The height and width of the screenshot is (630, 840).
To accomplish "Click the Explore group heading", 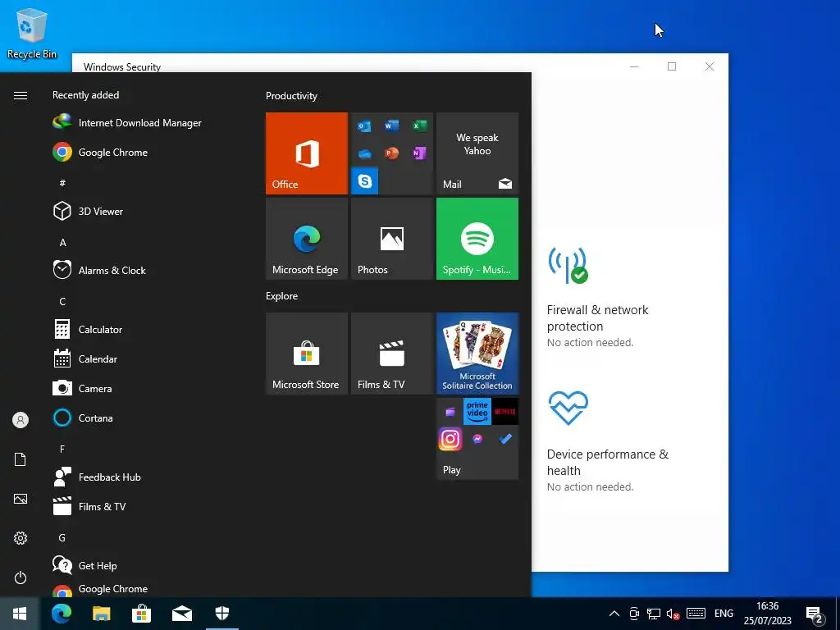I will click(x=282, y=295).
